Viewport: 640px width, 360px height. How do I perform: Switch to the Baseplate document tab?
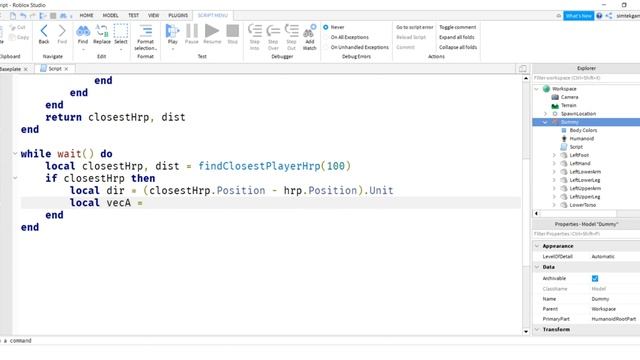tap(10, 69)
